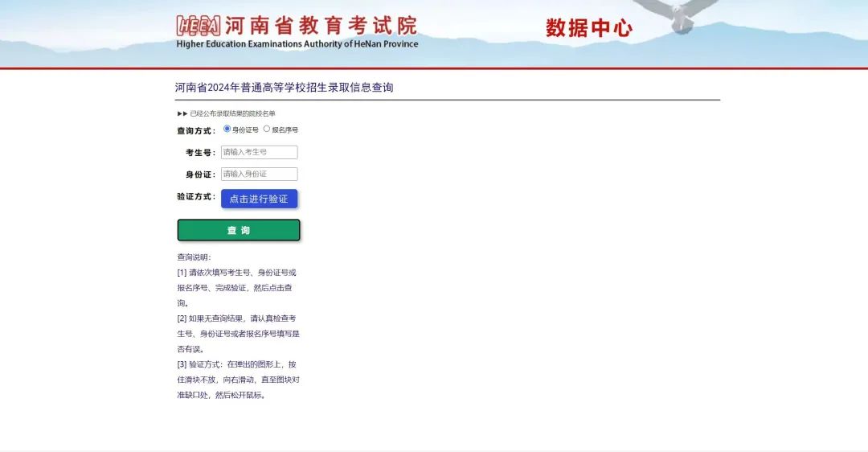Click the 身份证 field label

coord(199,175)
